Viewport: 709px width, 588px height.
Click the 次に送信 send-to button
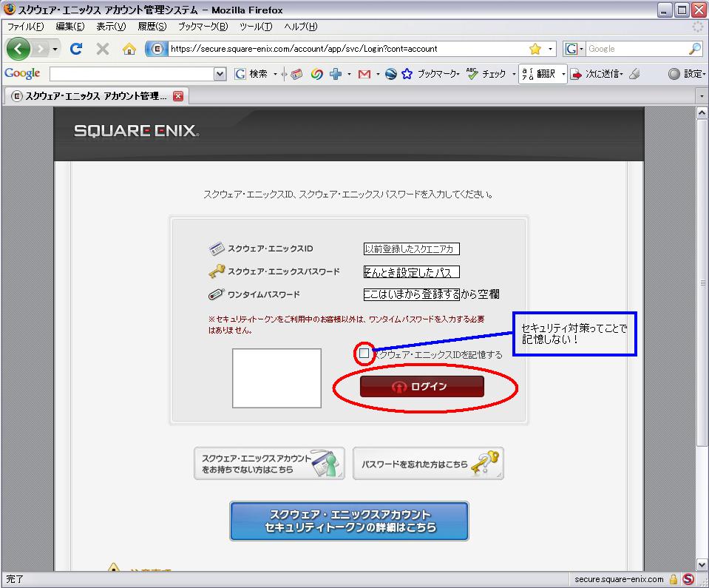pyautogui.click(x=597, y=74)
